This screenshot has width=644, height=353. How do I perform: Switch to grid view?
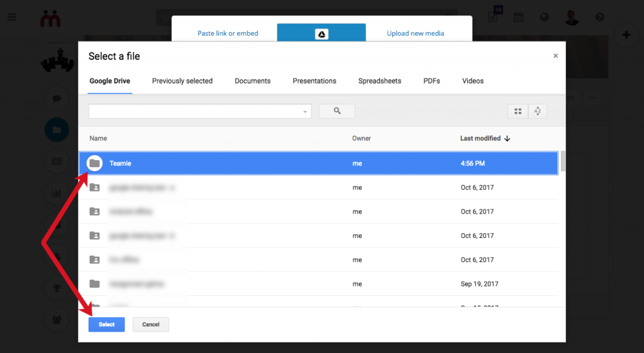[518, 111]
